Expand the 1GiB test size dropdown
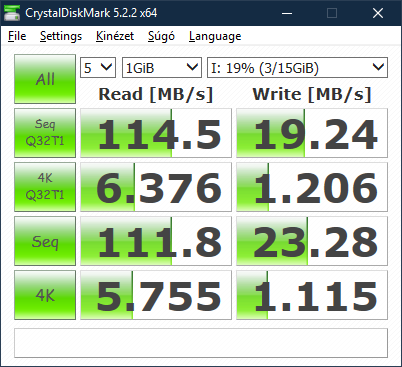The width and height of the screenshot is (402, 367). tap(162, 68)
